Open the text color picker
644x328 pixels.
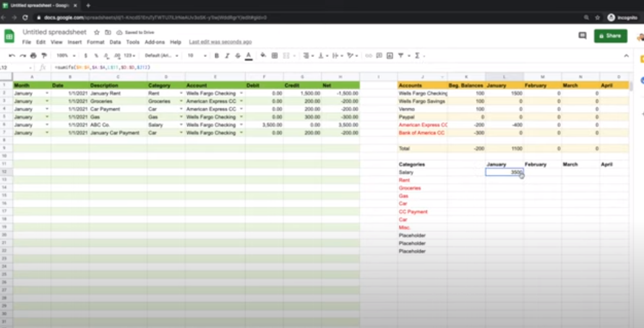(249, 56)
